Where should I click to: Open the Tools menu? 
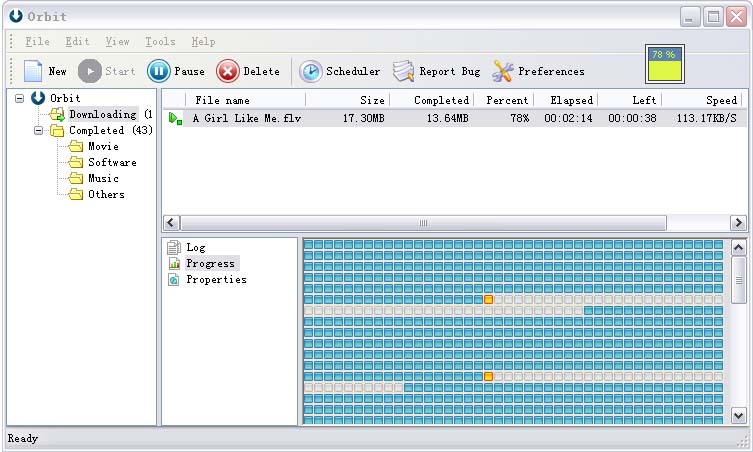point(160,42)
